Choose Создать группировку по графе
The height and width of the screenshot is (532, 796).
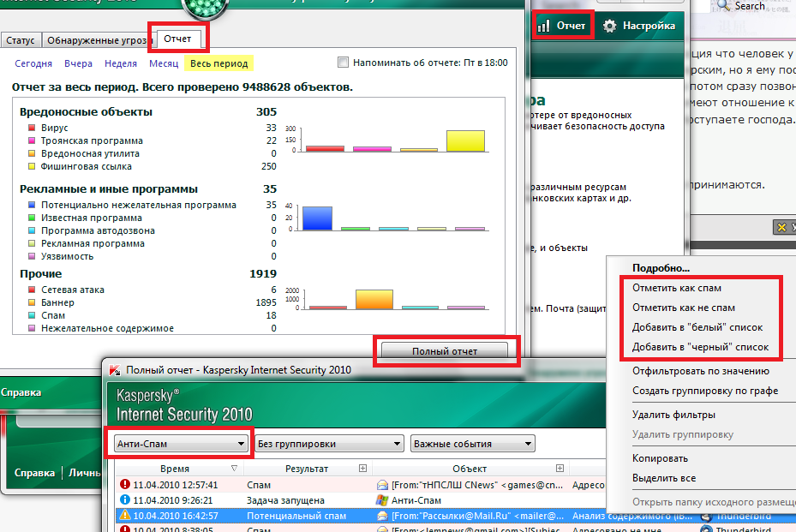[705, 391]
